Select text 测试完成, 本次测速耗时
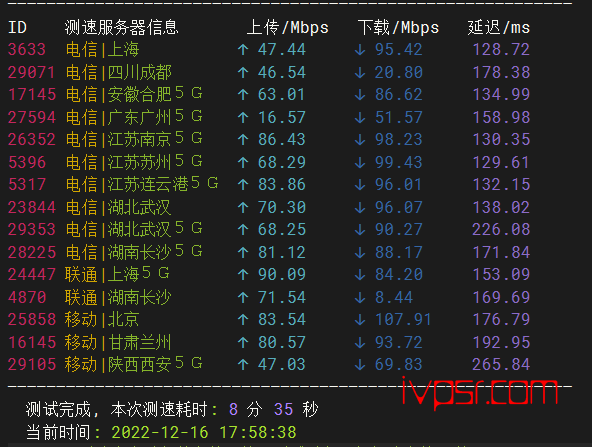The width and height of the screenshot is (592, 447). click(117, 409)
